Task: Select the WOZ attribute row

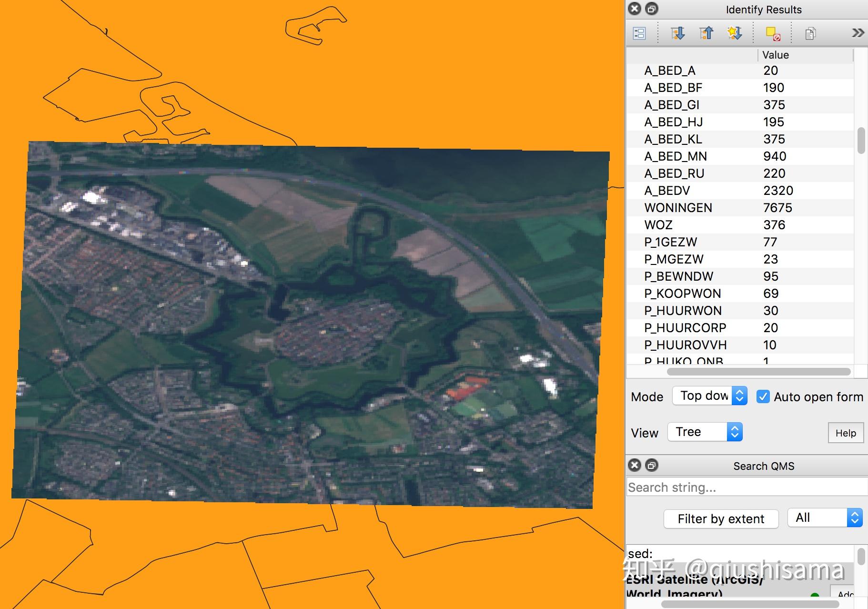Action: click(x=740, y=225)
